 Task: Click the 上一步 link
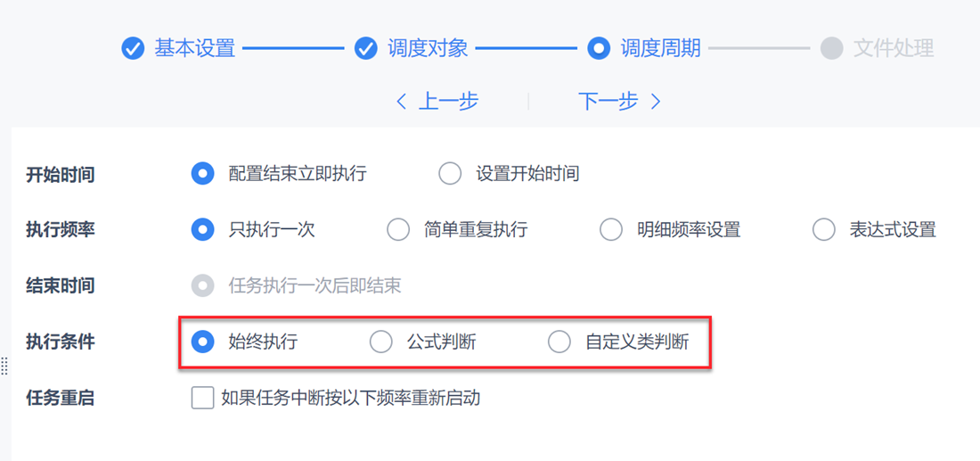coord(448,102)
